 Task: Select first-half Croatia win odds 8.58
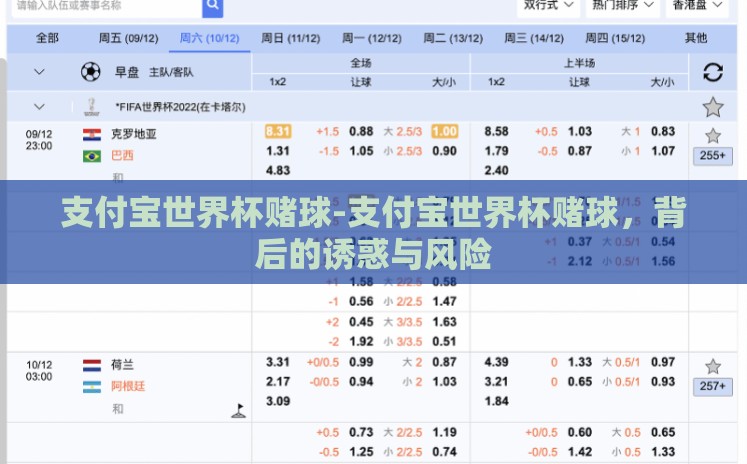pos(496,131)
